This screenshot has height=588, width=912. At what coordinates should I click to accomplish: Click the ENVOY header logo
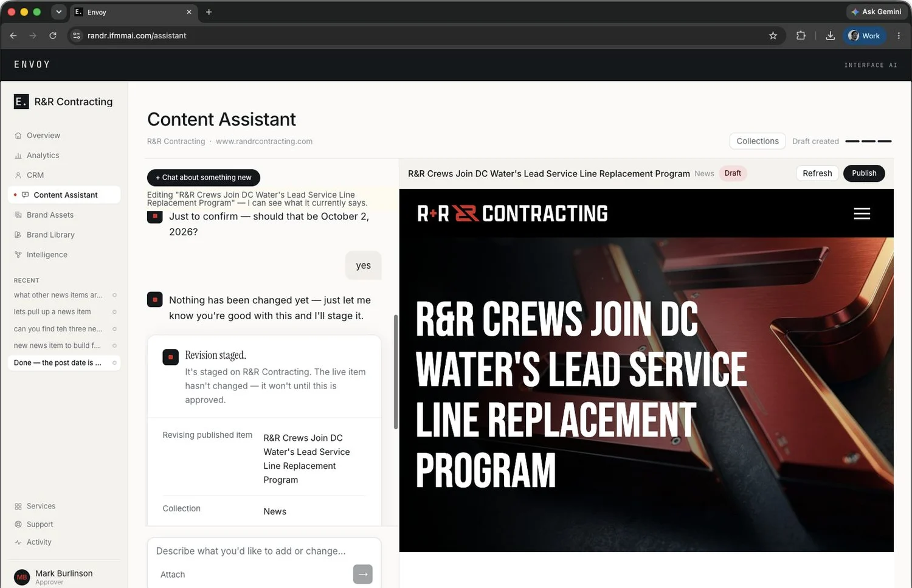[x=32, y=64]
